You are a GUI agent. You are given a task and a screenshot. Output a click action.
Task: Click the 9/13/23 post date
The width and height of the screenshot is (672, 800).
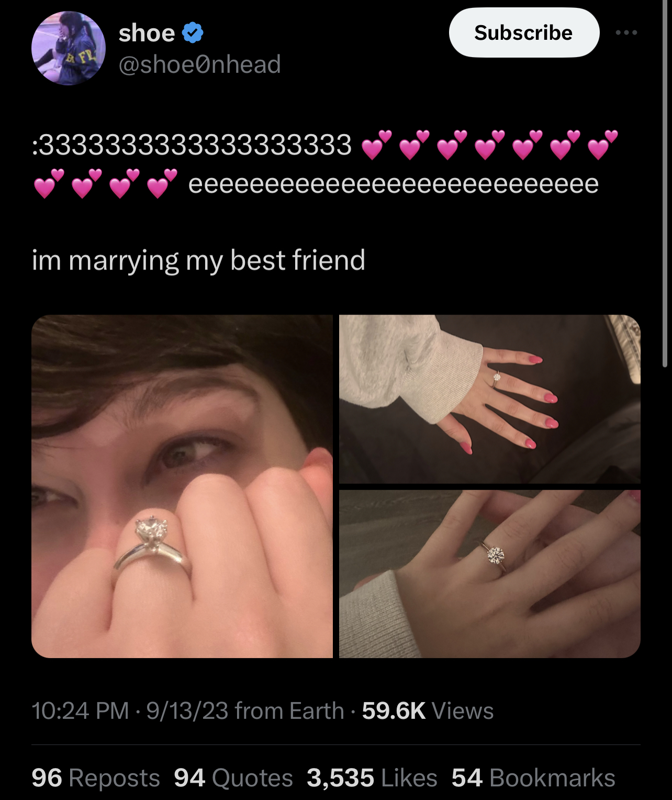tap(187, 710)
